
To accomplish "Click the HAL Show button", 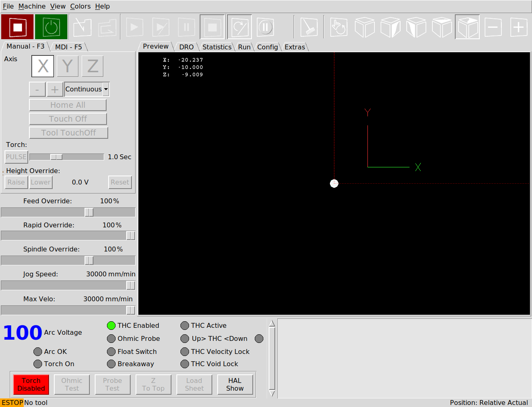I will pos(235,385).
